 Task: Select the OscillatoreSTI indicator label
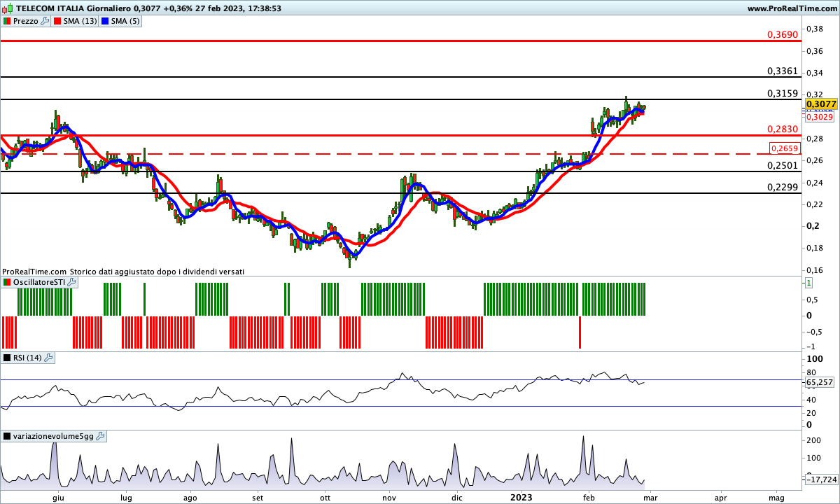coord(39,282)
